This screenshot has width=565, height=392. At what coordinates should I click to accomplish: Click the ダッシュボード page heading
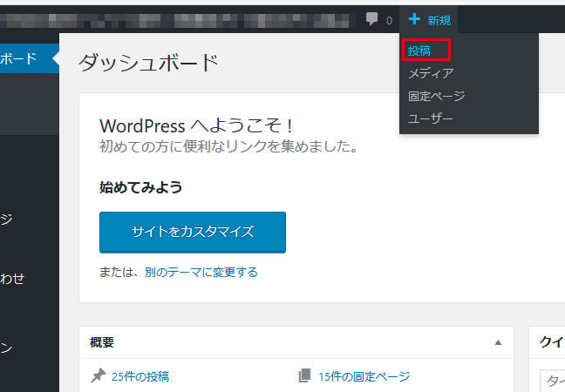pos(149,63)
